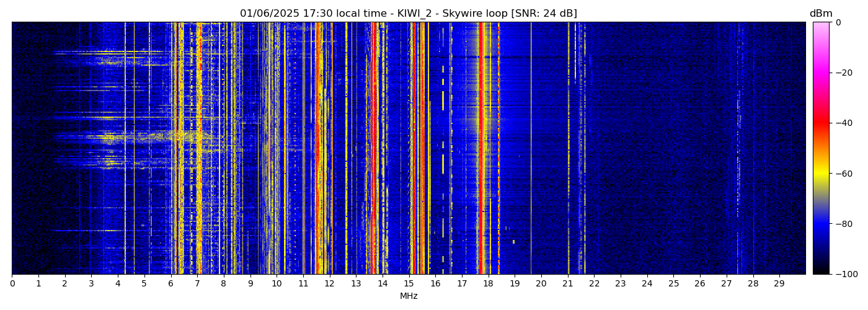Click the 0 tick on the frequency axis
This screenshot has height=310, width=868.
tap(12, 283)
